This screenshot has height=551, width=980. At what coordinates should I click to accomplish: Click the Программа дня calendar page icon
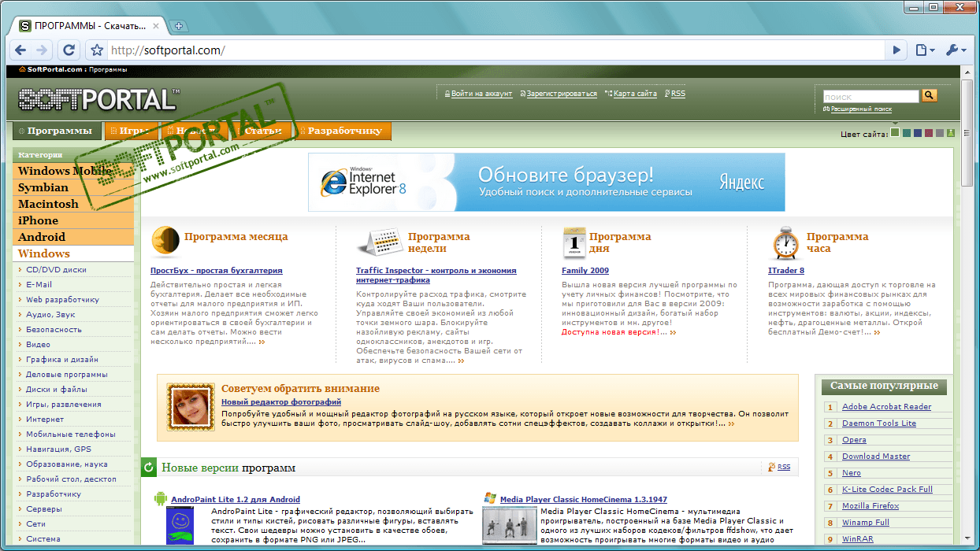coord(574,243)
